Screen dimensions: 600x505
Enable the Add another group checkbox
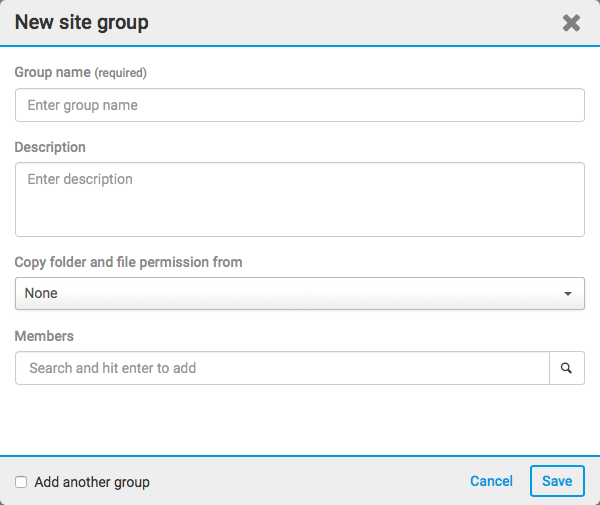[21, 482]
